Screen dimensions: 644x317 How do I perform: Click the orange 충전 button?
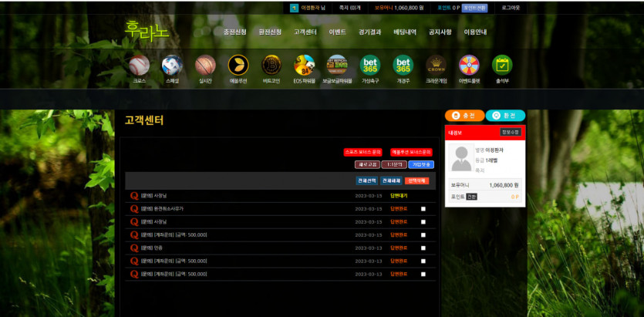[x=464, y=116]
